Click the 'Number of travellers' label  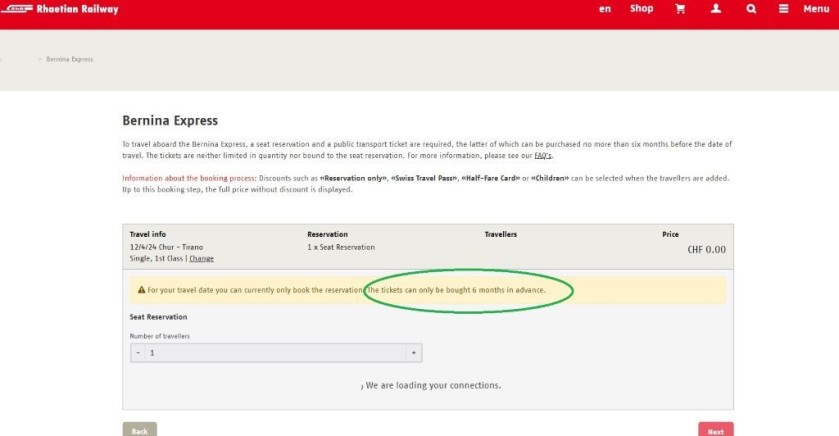click(x=159, y=336)
